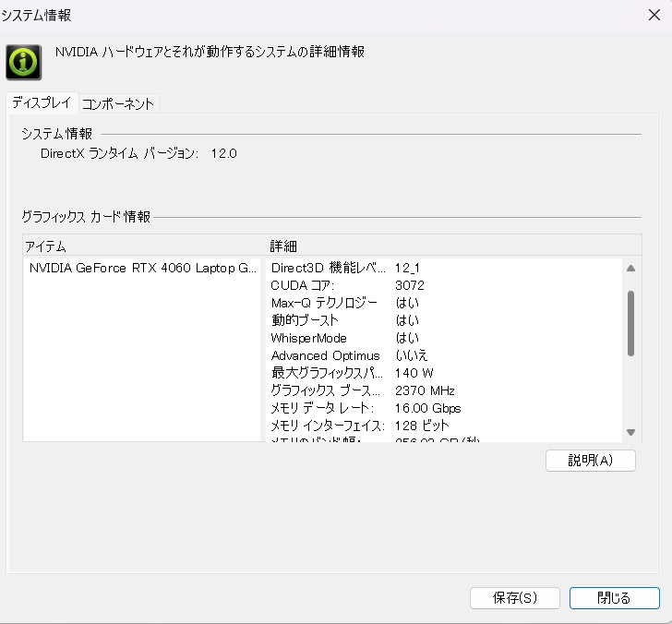Switch to the ディスプレイ tab
Viewport: 672px width, 624px height.
click(x=42, y=102)
